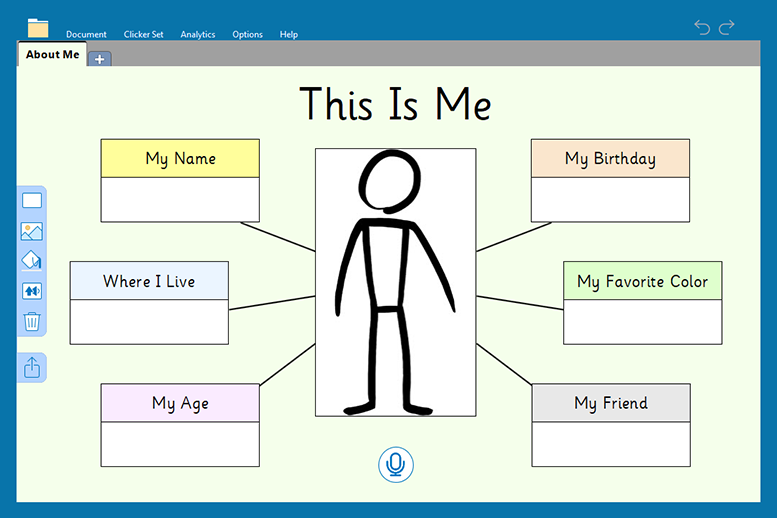777x518 pixels.
Task: Open the Options menu
Action: point(248,34)
